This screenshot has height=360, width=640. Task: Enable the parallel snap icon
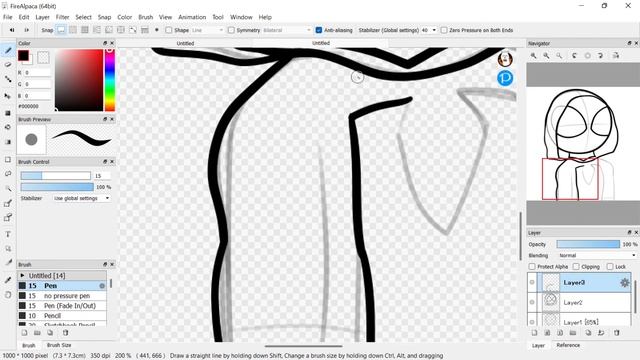click(x=73, y=30)
